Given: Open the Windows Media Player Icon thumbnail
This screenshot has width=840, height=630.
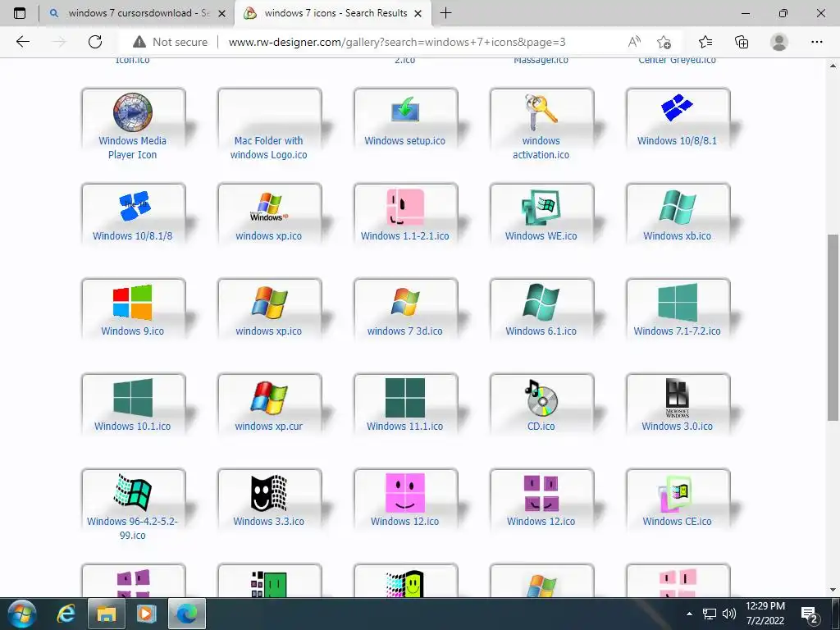Looking at the screenshot, I should click(x=133, y=112).
